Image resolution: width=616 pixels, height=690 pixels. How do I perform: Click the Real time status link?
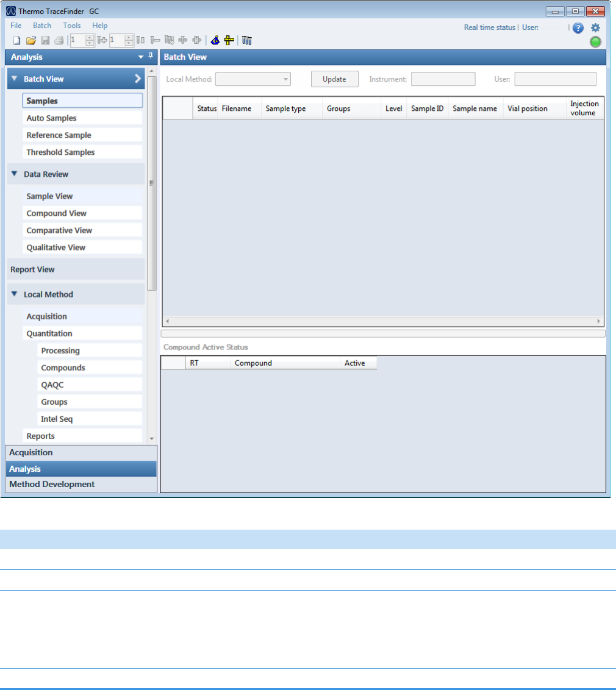(x=489, y=27)
